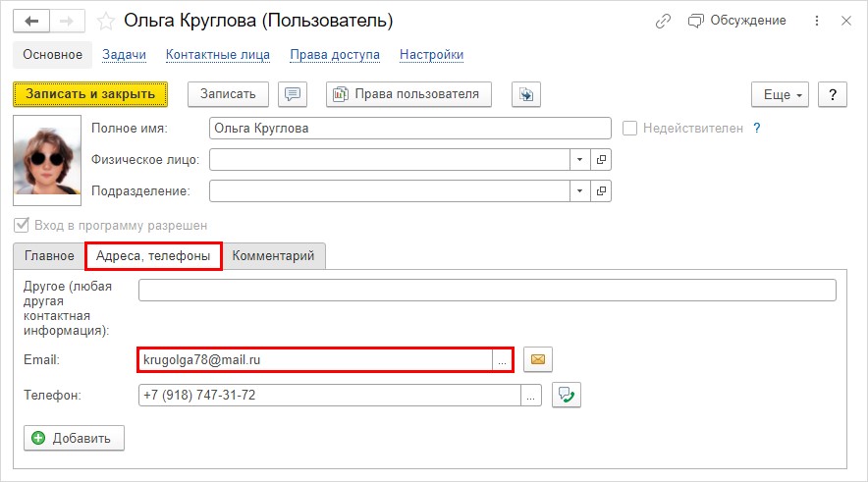The width and height of the screenshot is (868, 482).
Task: Click the document transfer icon button
Action: (x=526, y=94)
